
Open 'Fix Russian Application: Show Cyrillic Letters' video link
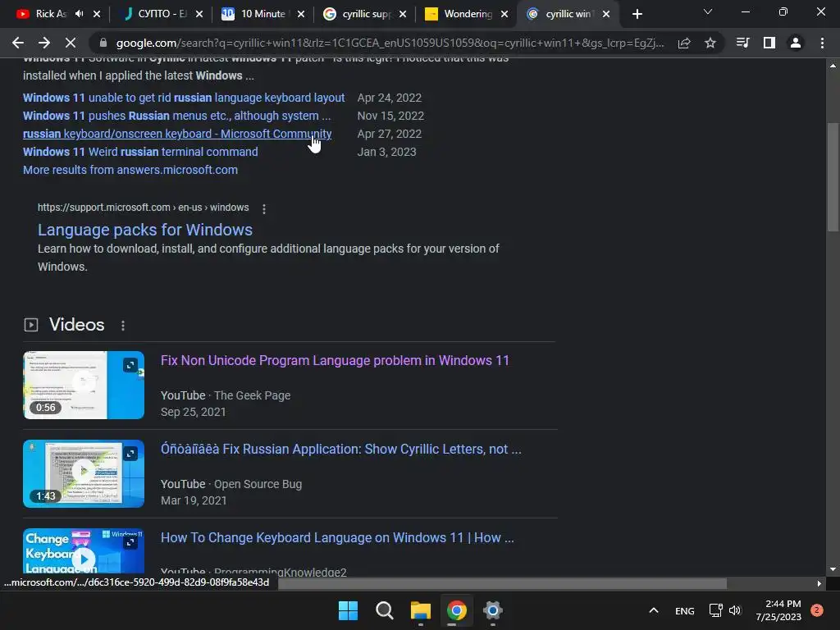[340, 449]
